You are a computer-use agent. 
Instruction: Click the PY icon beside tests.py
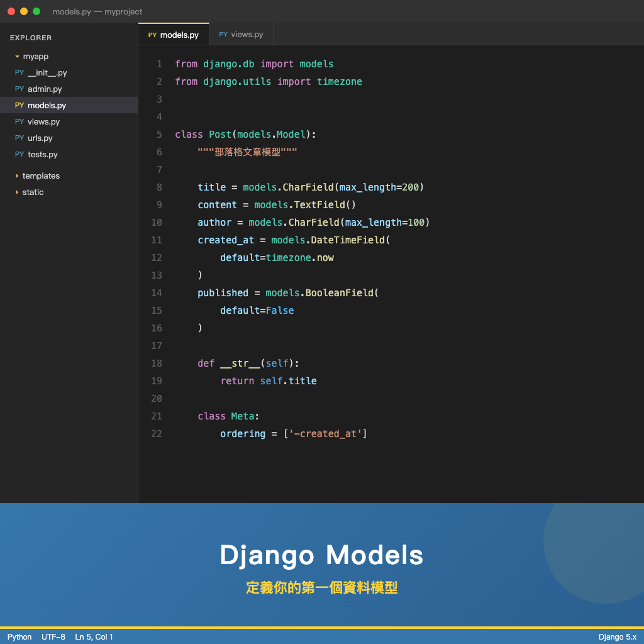(x=19, y=155)
